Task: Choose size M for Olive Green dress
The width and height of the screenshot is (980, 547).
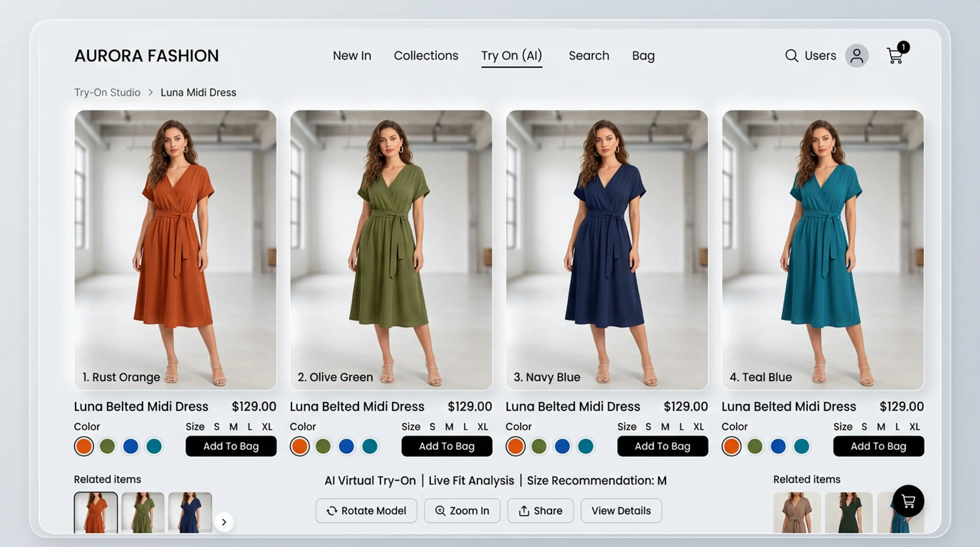Action: click(x=449, y=427)
